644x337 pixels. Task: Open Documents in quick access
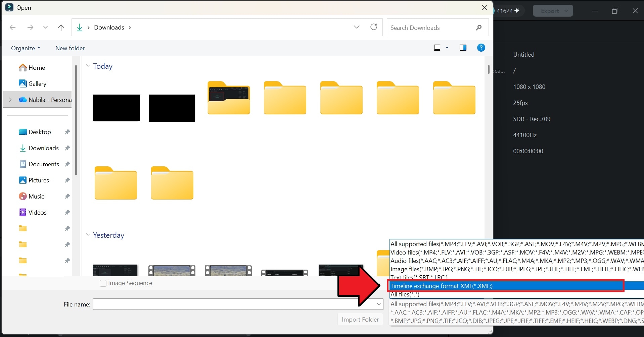tap(44, 164)
